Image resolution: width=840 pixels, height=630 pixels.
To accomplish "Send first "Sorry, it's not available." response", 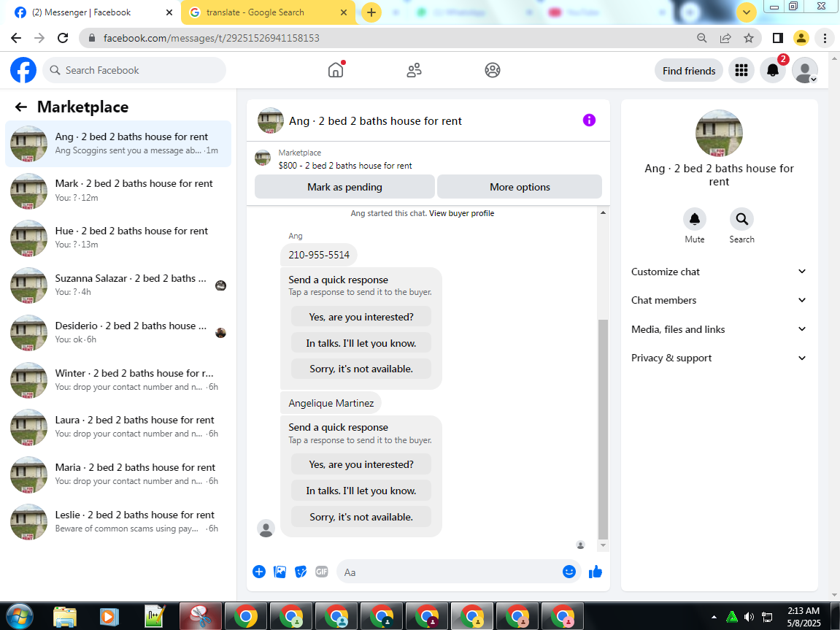I will (x=361, y=369).
